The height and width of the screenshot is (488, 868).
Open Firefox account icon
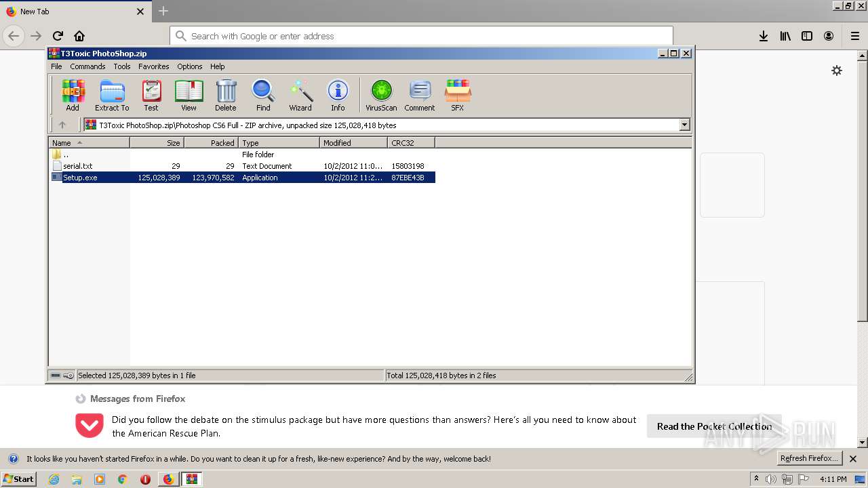[x=829, y=36]
